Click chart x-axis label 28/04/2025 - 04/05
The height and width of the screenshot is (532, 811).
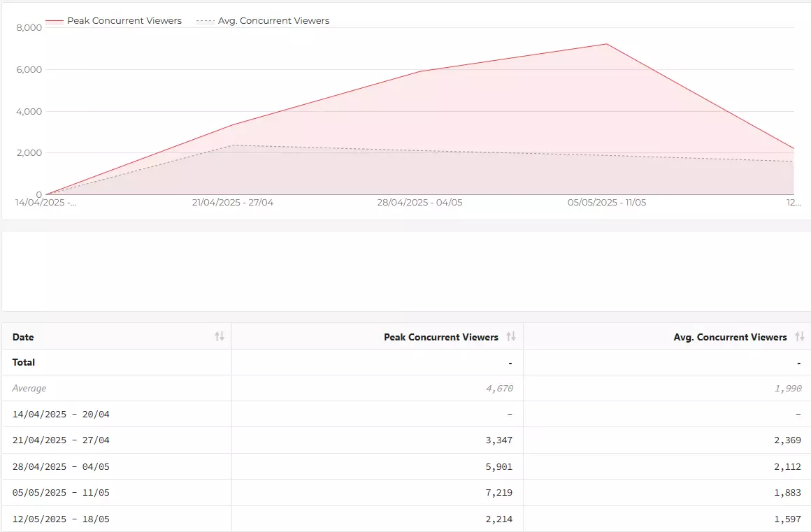(x=419, y=203)
